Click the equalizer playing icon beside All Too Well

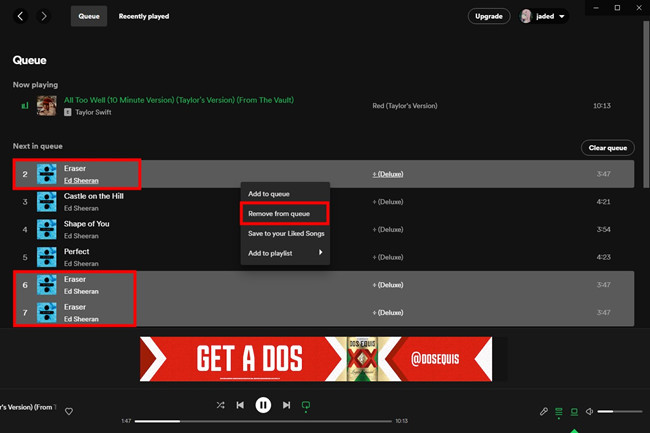pyautogui.click(x=25, y=106)
